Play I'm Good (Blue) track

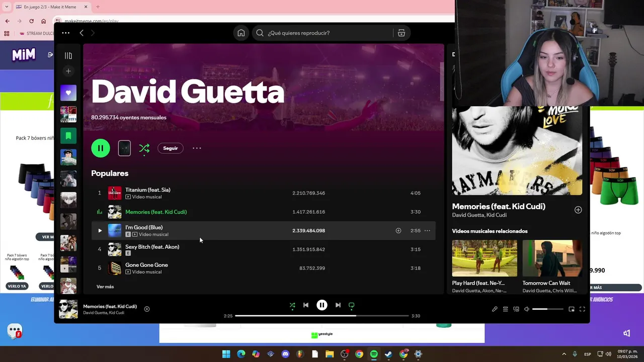click(100, 231)
